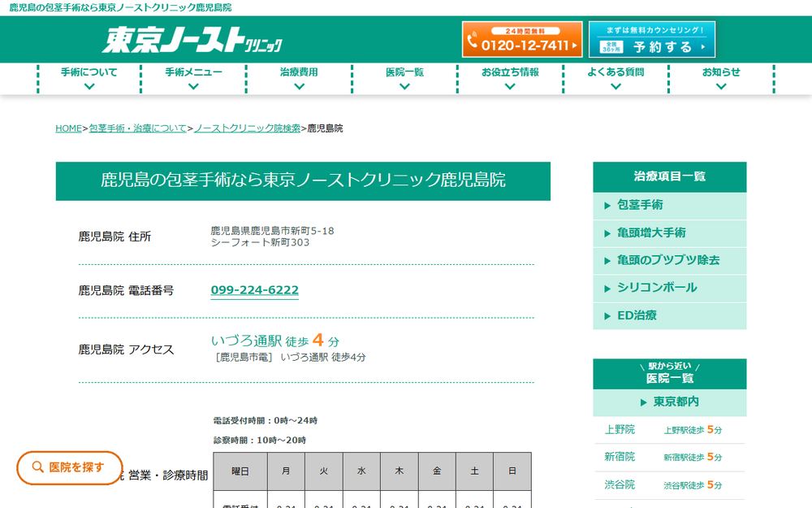812x508 pixels.
Task: Click the 日 column header
Action: pos(512,471)
